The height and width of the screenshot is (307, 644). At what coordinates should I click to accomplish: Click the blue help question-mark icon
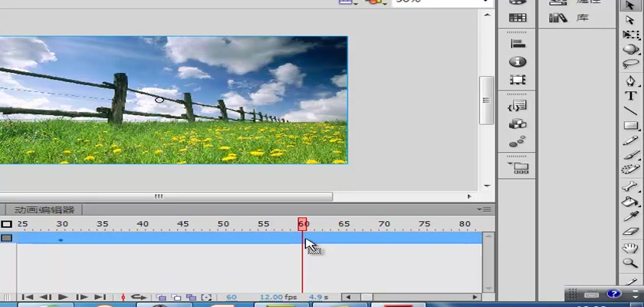point(613,294)
